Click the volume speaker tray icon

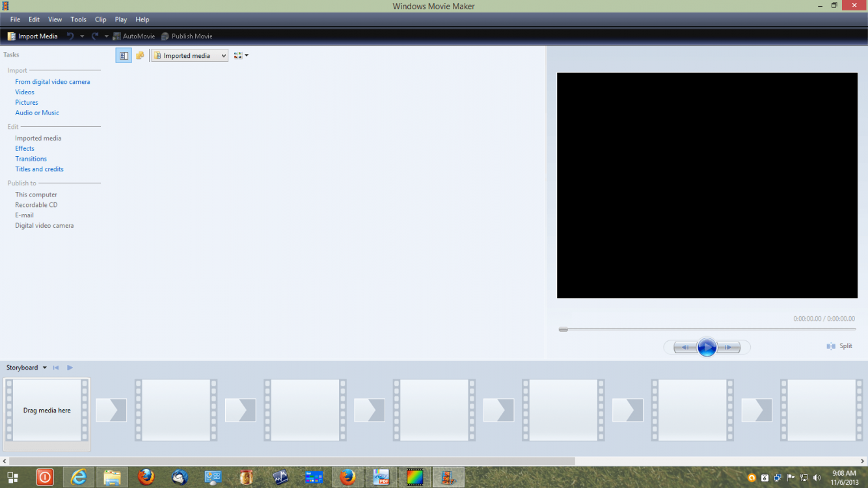tap(817, 478)
